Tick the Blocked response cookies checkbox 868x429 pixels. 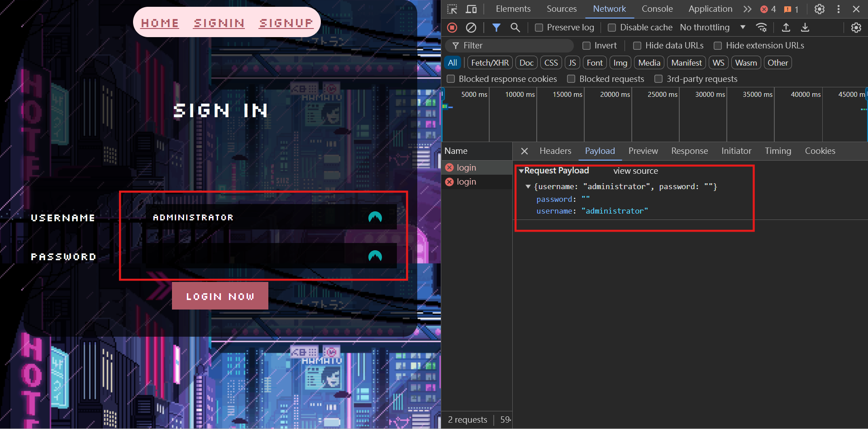451,79
